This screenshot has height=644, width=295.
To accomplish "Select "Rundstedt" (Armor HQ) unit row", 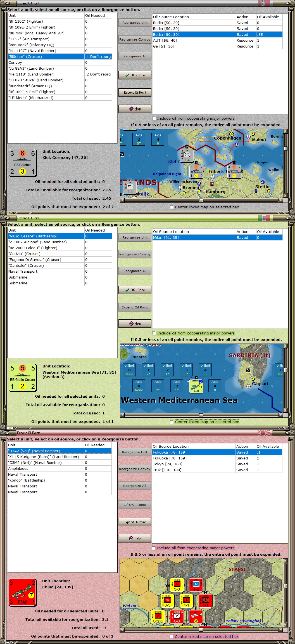I will coord(60,86).
